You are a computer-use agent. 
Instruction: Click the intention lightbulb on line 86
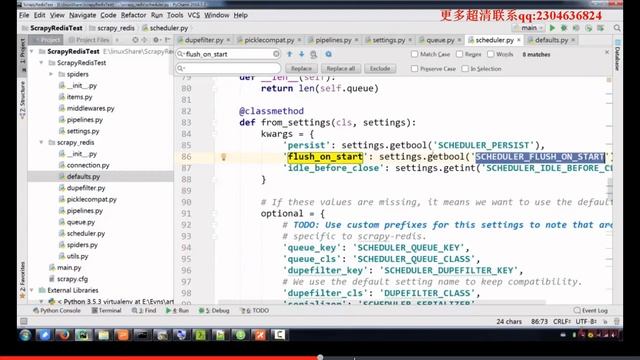223,157
